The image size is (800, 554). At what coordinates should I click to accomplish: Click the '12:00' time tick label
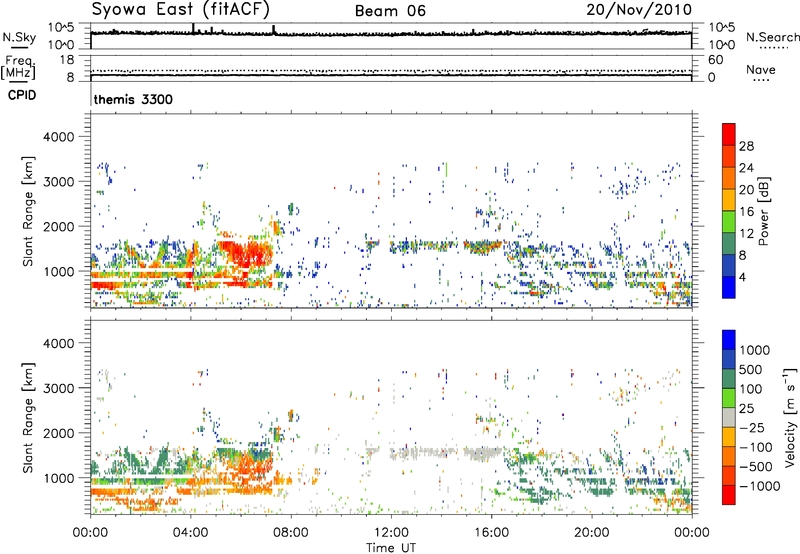(391, 533)
